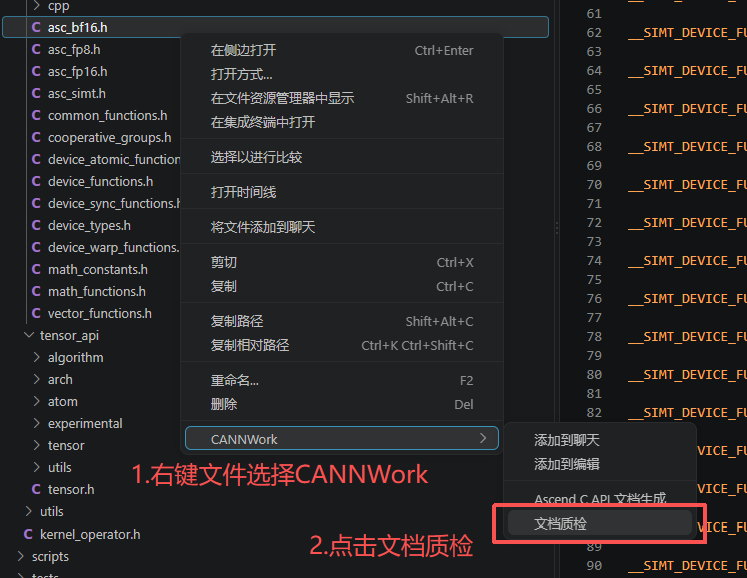Viewport: 747px width, 578px height.
Task: Select 将文件添加到聊天
Action: point(342,227)
